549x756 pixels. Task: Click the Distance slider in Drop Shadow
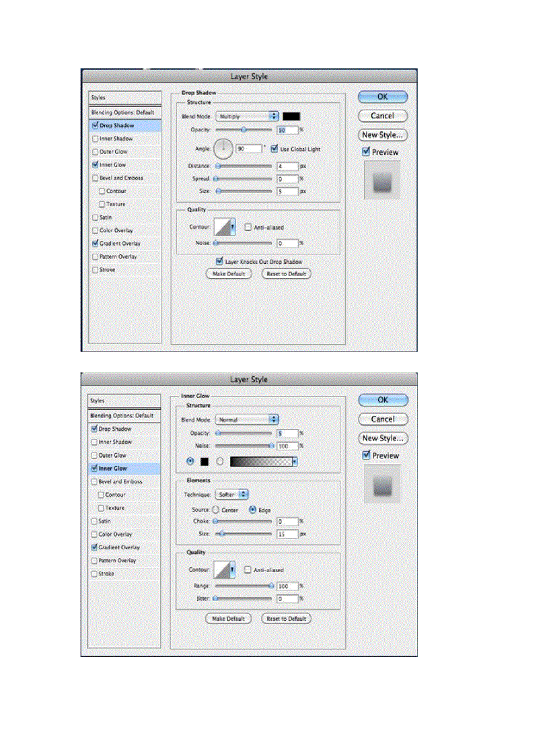point(244,166)
